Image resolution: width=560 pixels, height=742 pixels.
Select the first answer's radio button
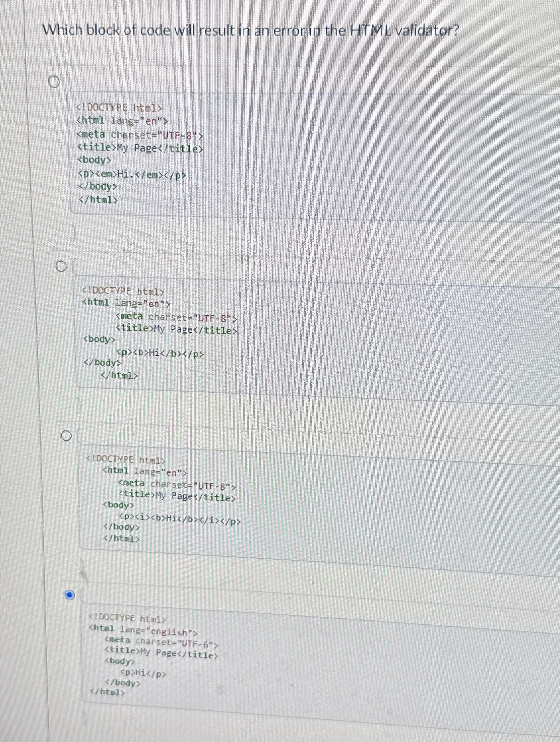pyautogui.click(x=54, y=81)
